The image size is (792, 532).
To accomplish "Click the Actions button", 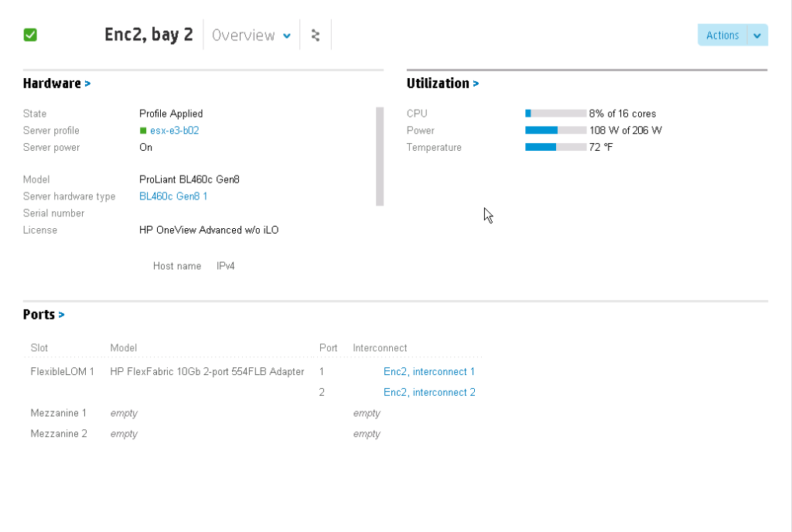I will [x=722, y=36].
